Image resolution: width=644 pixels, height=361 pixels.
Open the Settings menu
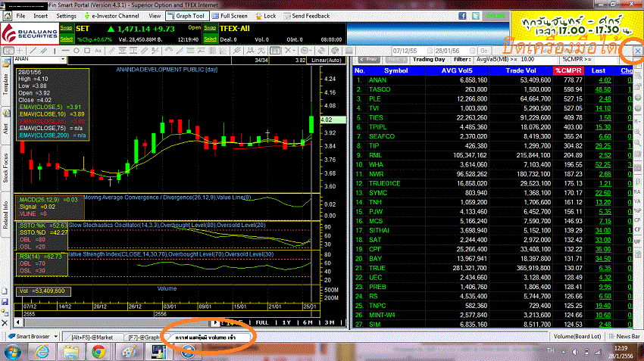(x=66, y=16)
